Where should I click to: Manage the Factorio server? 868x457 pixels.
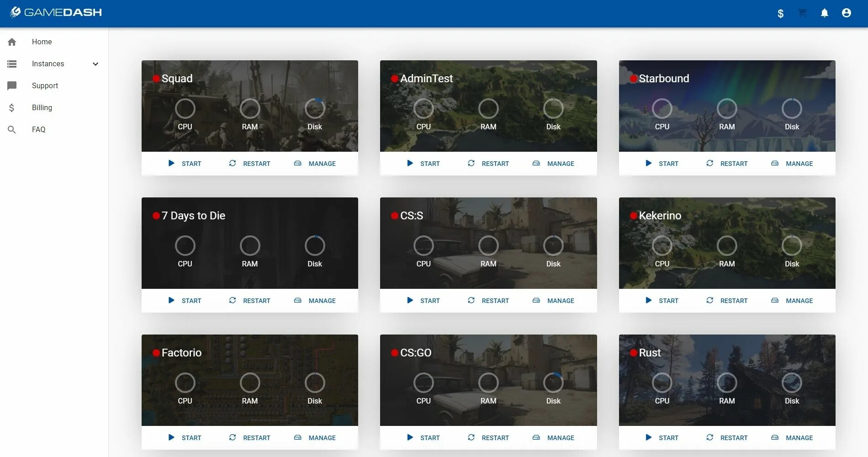point(315,438)
